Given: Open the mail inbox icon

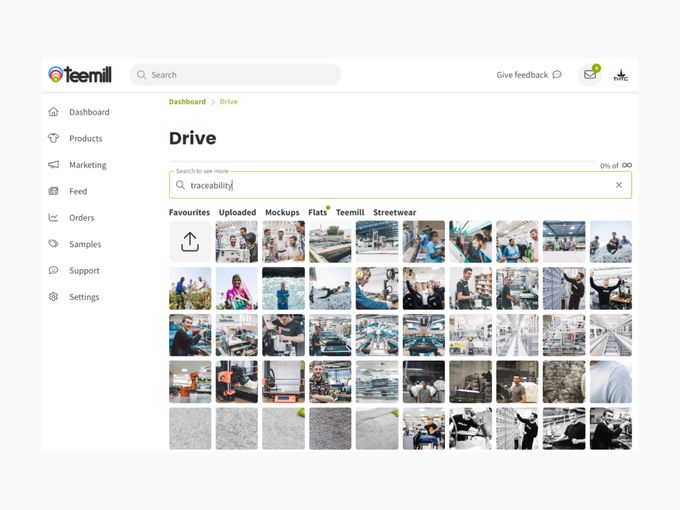Looking at the screenshot, I should pyautogui.click(x=590, y=75).
